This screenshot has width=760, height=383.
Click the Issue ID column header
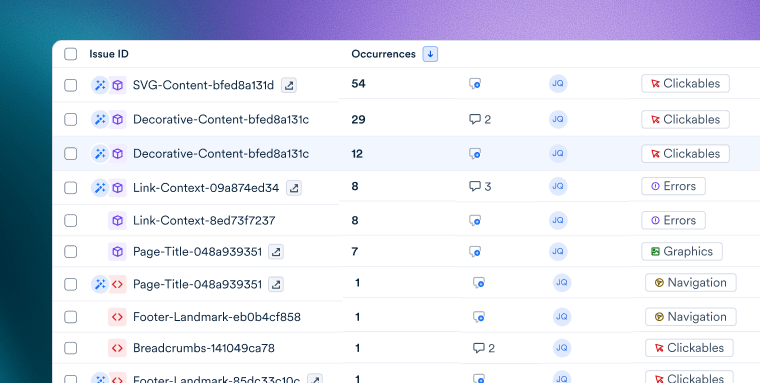(x=109, y=54)
